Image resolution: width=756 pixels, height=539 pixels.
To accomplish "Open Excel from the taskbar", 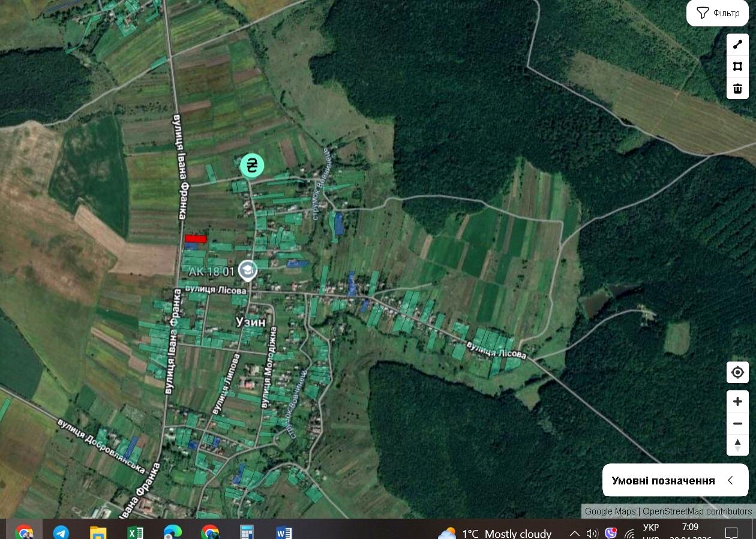I will pyautogui.click(x=135, y=532).
